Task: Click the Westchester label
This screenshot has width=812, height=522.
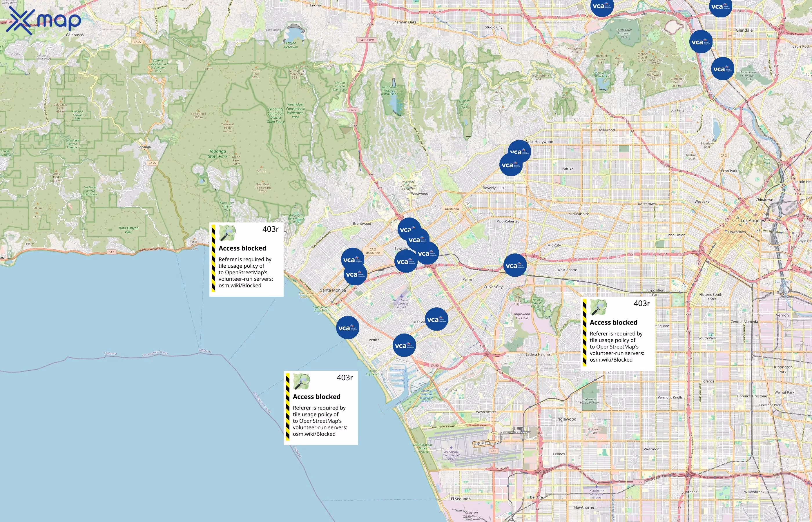Action: [x=486, y=412]
